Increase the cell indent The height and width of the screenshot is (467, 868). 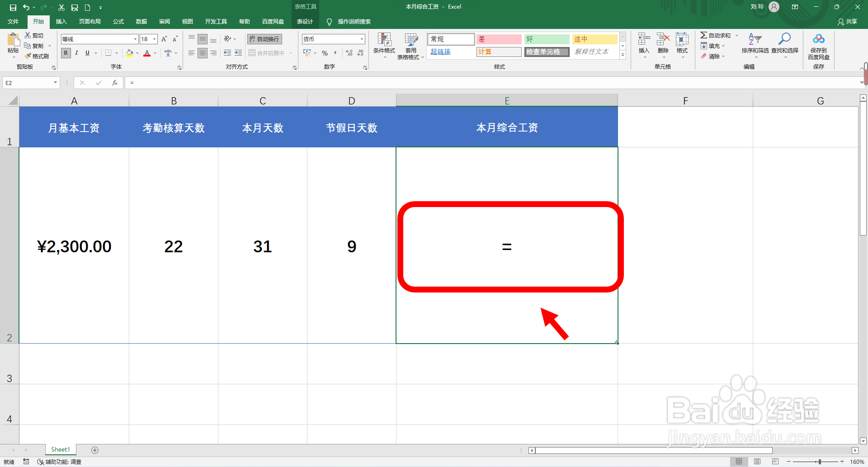(238, 53)
